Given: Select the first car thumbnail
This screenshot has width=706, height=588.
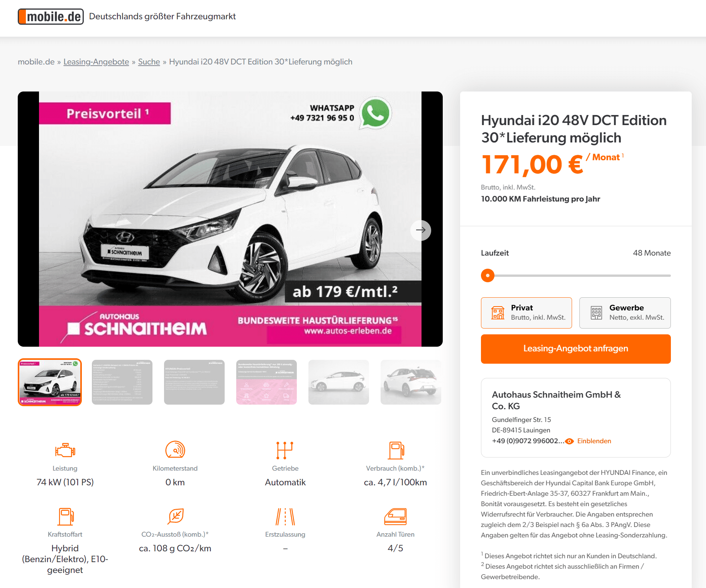Looking at the screenshot, I should click(x=50, y=382).
